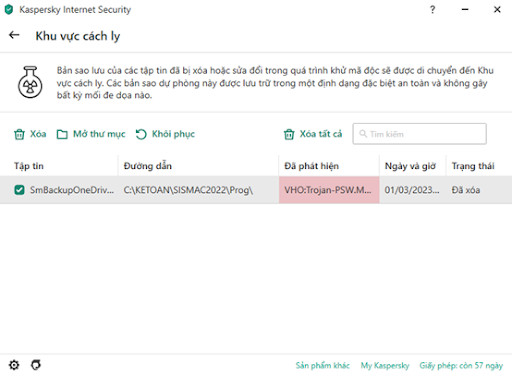
Task: Close the Kaspersky Internet Security window
Action: [497, 10]
